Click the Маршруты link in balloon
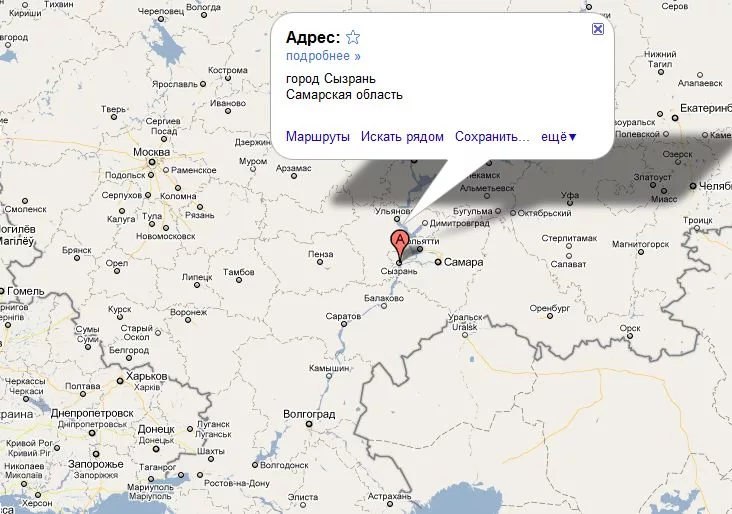Screen dimensions: 732x514 click(317, 136)
